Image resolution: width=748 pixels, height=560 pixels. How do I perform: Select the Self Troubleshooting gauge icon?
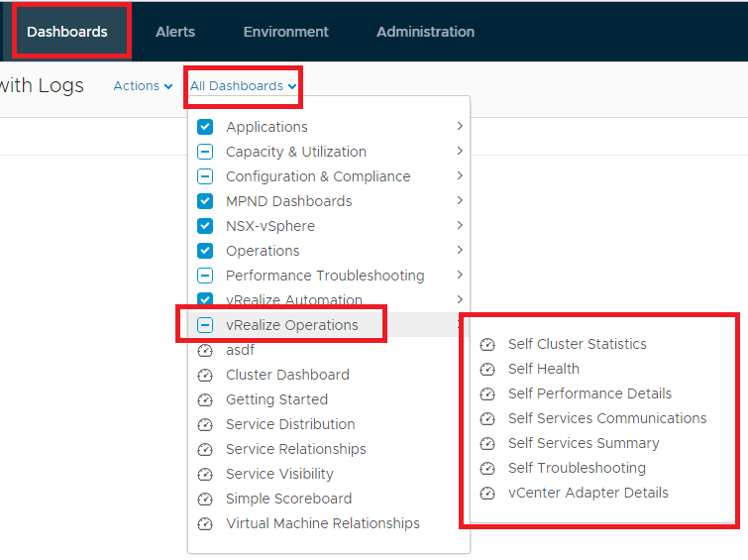pos(487,469)
